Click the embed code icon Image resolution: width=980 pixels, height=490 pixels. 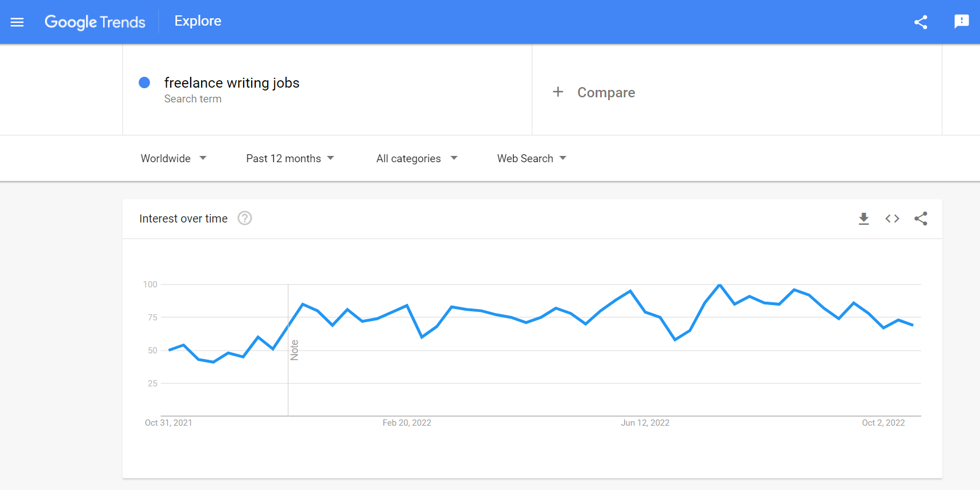pyautogui.click(x=892, y=219)
